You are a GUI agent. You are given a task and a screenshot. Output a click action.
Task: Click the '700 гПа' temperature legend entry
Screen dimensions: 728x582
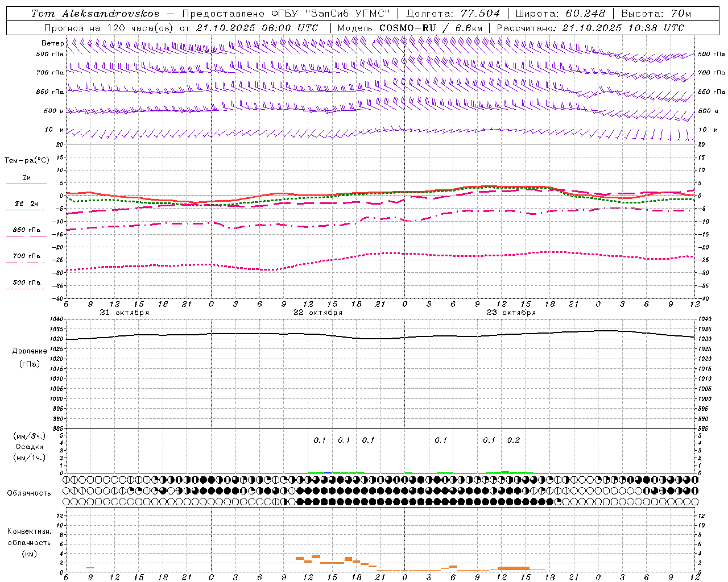tap(26, 256)
